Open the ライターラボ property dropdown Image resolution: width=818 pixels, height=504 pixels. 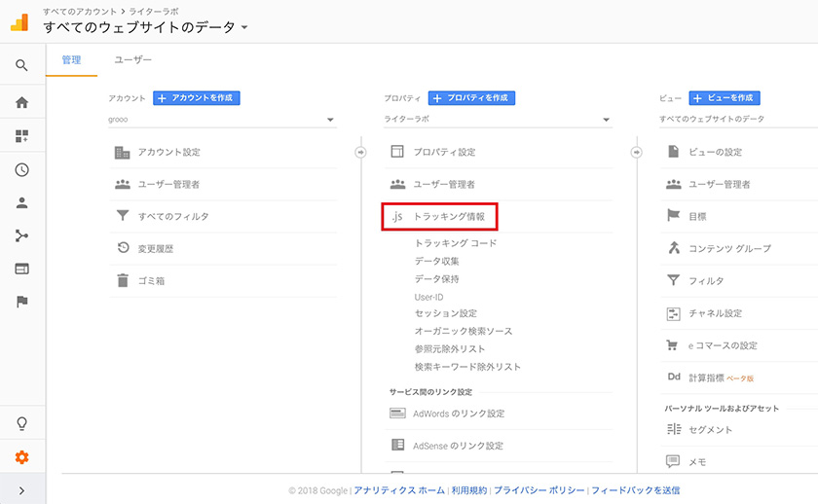pyautogui.click(x=498, y=120)
